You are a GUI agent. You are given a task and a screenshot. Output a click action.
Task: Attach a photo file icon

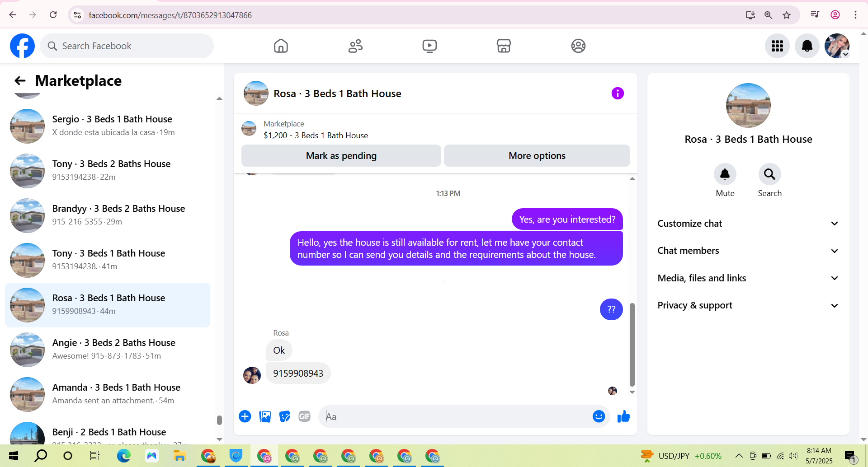(x=265, y=416)
